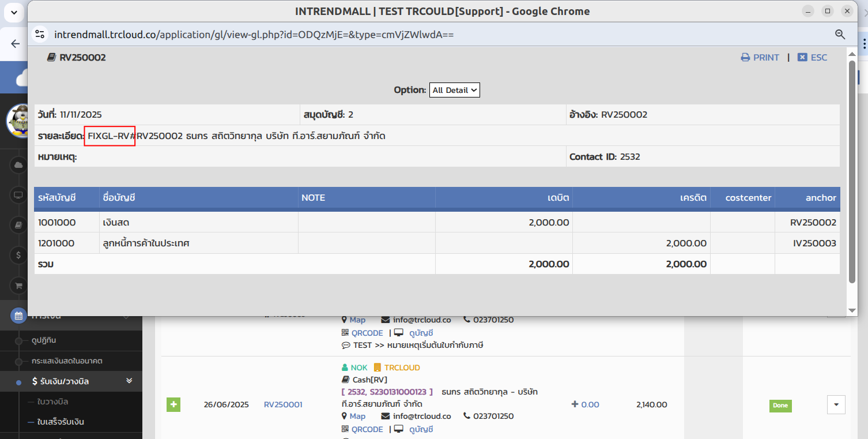Open the Option 'All Detail' dropdown

pos(454,90)
